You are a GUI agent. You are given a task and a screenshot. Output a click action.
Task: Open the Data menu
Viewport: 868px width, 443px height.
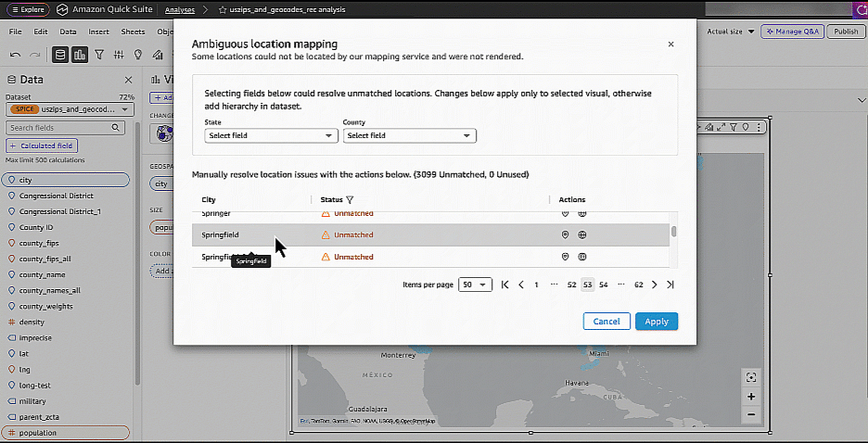[x=68, y=32]
